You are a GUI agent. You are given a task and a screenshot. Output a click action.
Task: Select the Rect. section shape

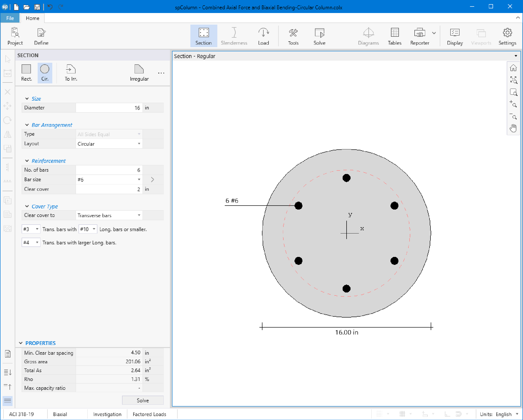click(x=26, y=73)
